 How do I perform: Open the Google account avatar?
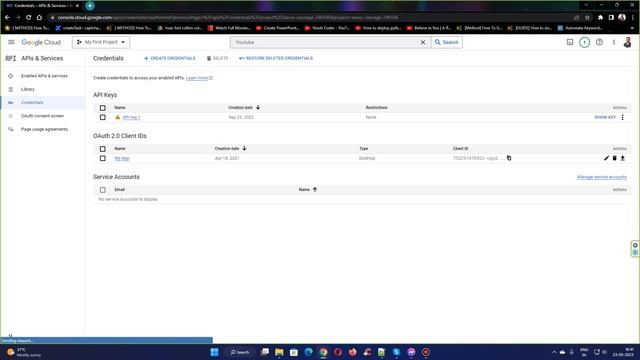click(627, 42)
